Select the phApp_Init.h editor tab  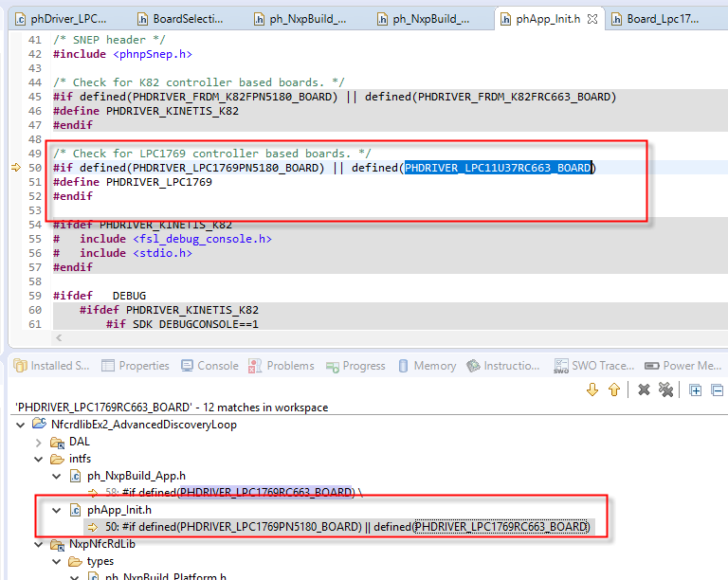[548, 19]
